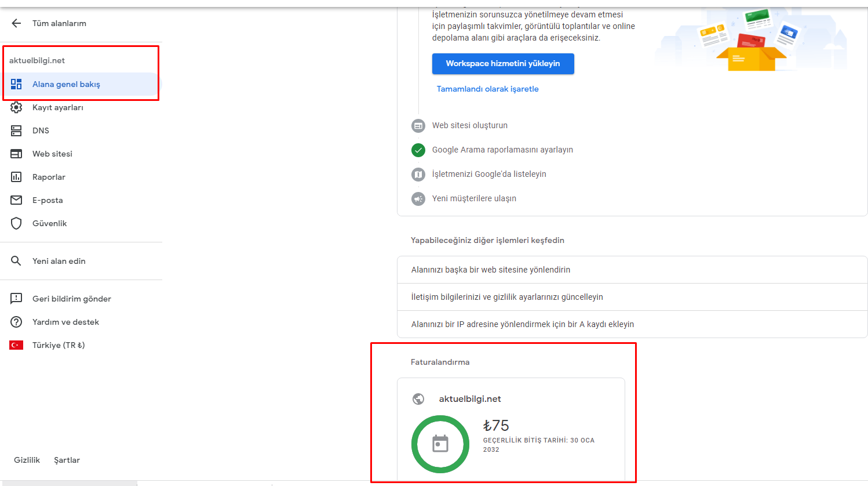Click the Yeni alan edin search icon
This screenshot has width=868, height=486.
tap(16, 261)
